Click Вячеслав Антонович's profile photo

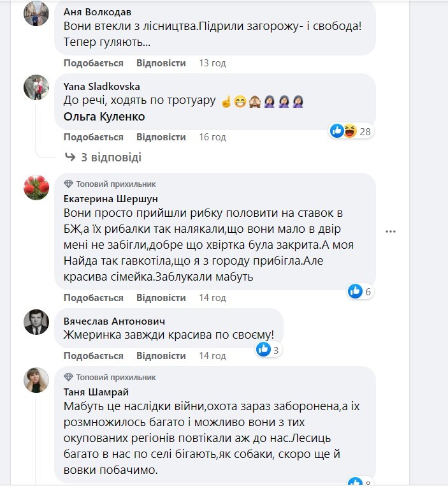36,321
